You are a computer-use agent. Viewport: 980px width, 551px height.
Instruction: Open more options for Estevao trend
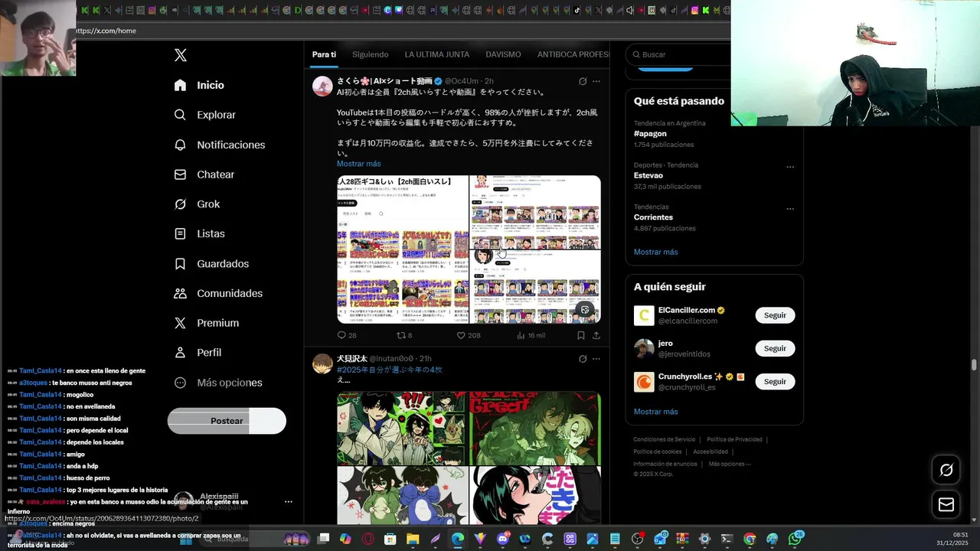tap(790, 167)
